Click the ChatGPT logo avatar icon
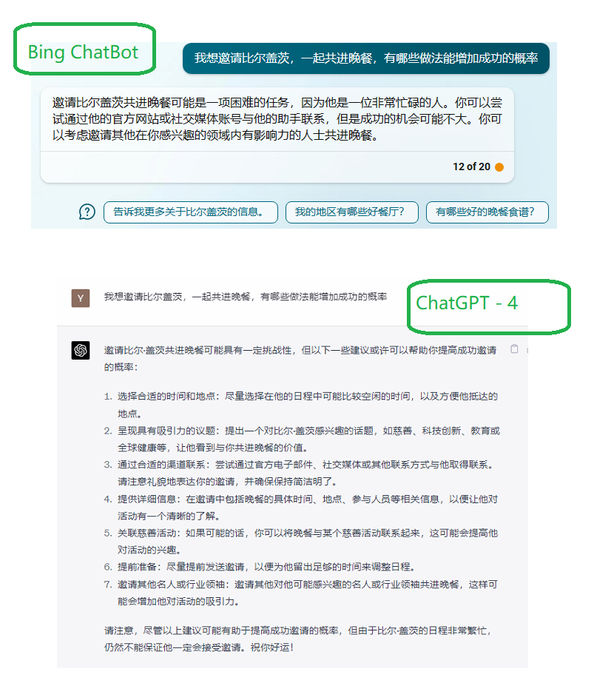This screenshot has height=700, width=594. (x=81, y=350)
